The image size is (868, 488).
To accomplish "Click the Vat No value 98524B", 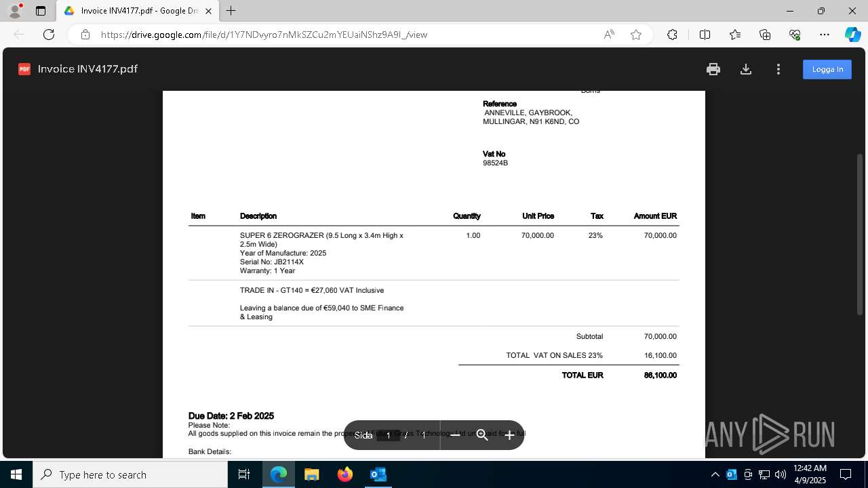I will pyautogui.click(x=495, y=163).
